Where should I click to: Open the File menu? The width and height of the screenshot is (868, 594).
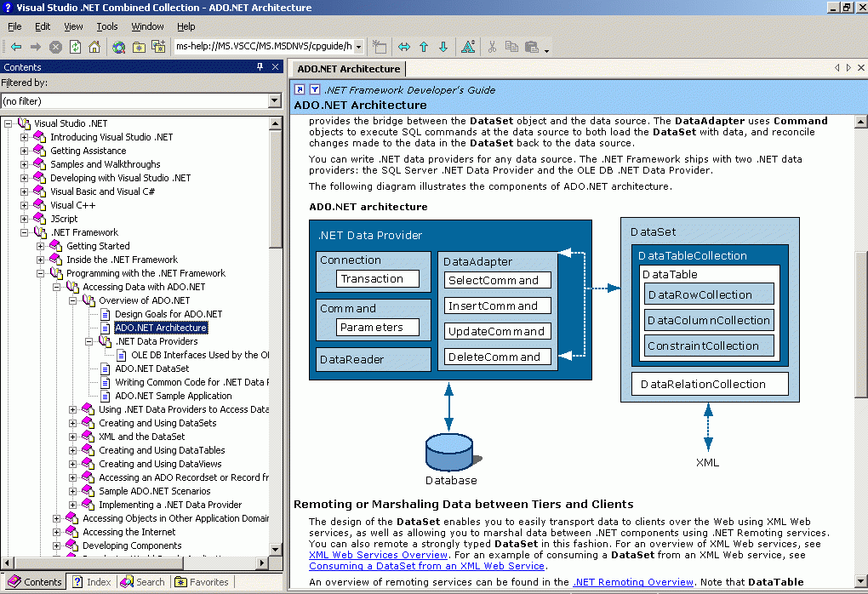click(x=14, y=26)
